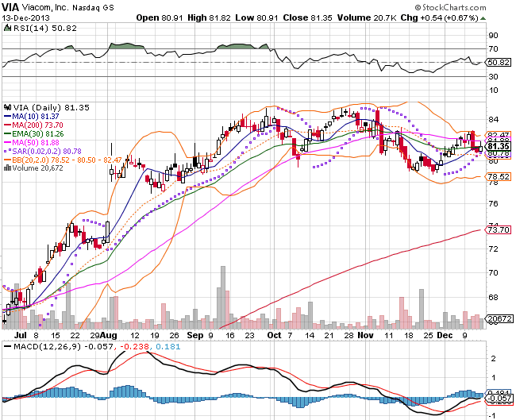Click the 82.47 upper band tag
Viewport: 516px width, 420px height.
(x=499, y=135)
